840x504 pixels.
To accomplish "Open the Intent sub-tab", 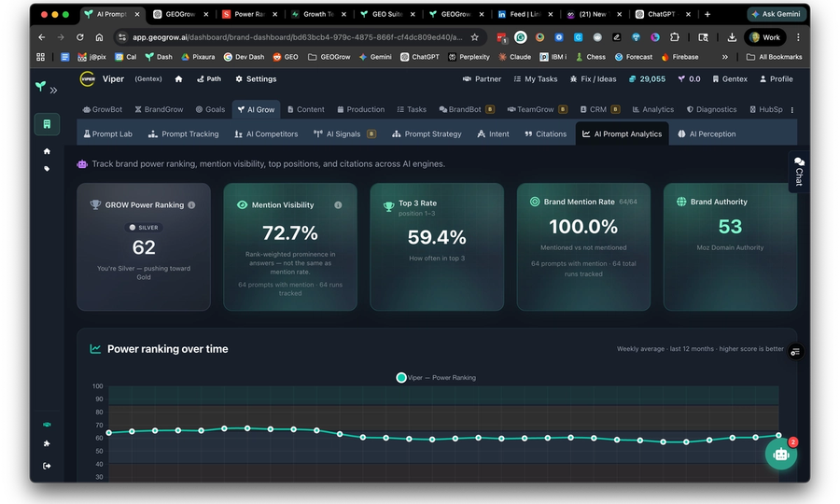I will click(x=493, y=133).
